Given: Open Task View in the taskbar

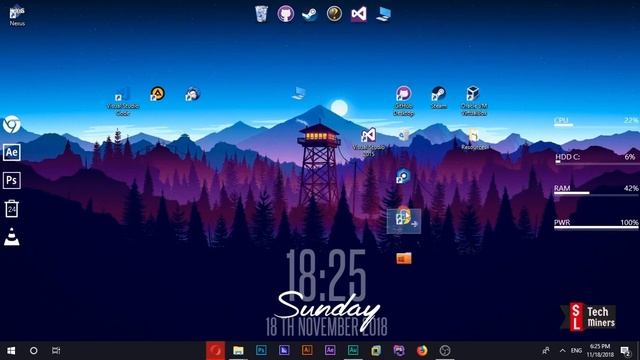Looking at the screenshot, I should click(56, 351).
